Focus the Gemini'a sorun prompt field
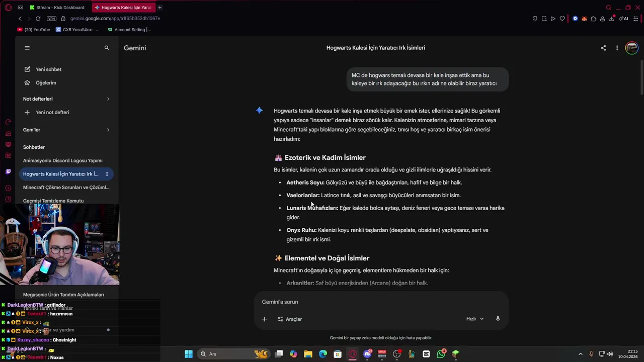 [x=381, y=302]
